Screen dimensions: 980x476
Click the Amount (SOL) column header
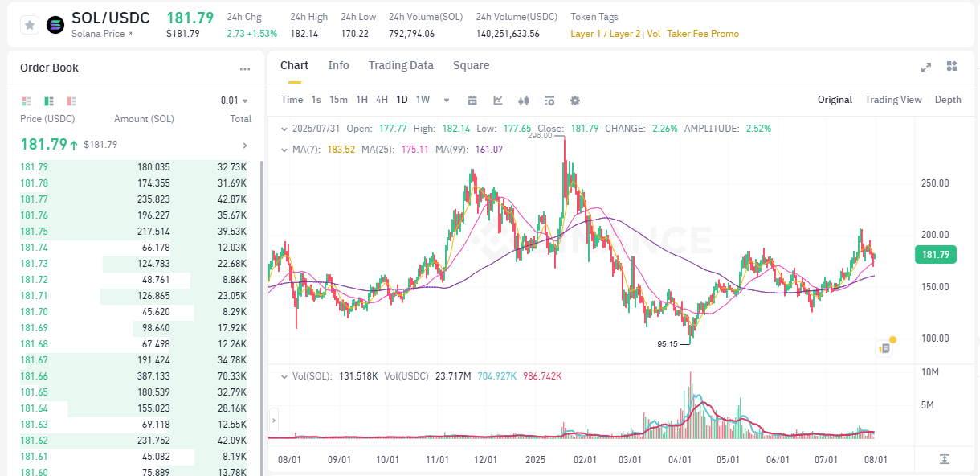click(x=144, y=119)
